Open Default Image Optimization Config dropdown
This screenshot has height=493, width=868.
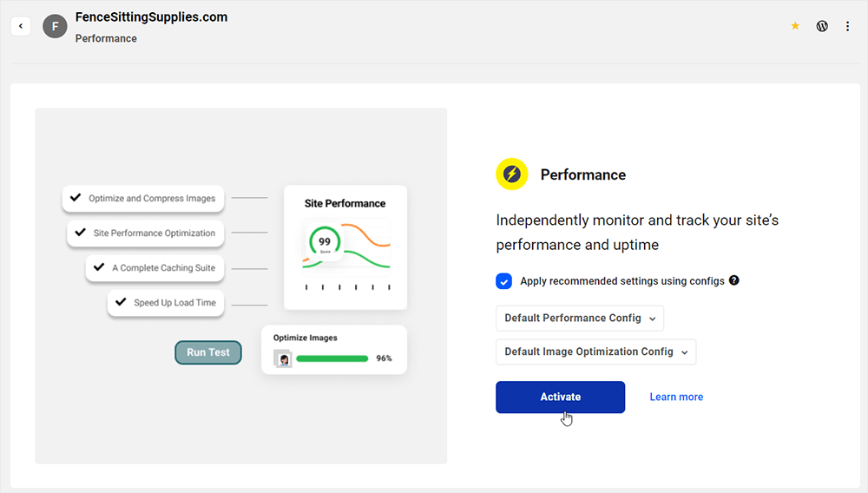pyautogui.click(x=595, y=352)
